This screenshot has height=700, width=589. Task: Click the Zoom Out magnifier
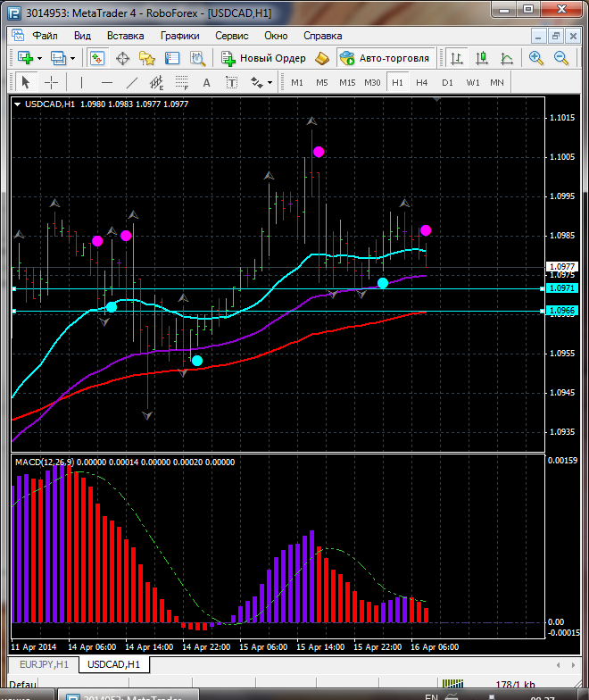pyautogui.click(x=562, y=58)
